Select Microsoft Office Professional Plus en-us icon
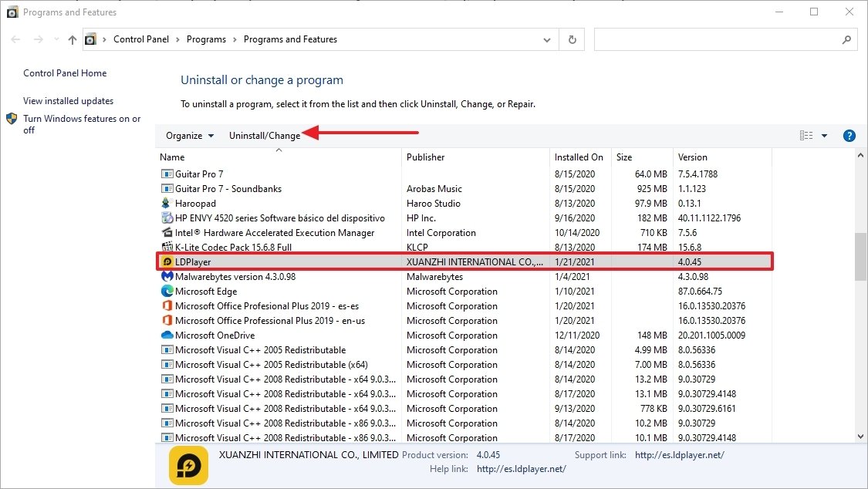This screenshot has height=489, width=868. coord(167,320)
